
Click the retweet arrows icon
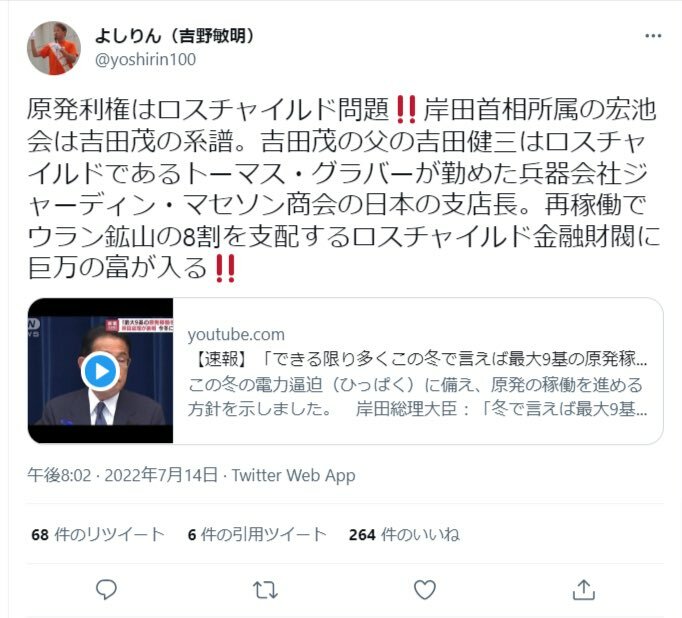pyautogui.click(x=265, y=590)
